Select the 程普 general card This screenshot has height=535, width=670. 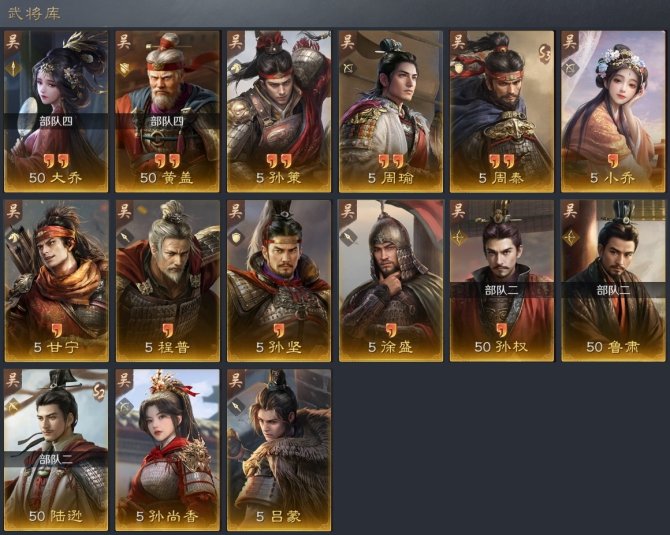tap(168, 281)
